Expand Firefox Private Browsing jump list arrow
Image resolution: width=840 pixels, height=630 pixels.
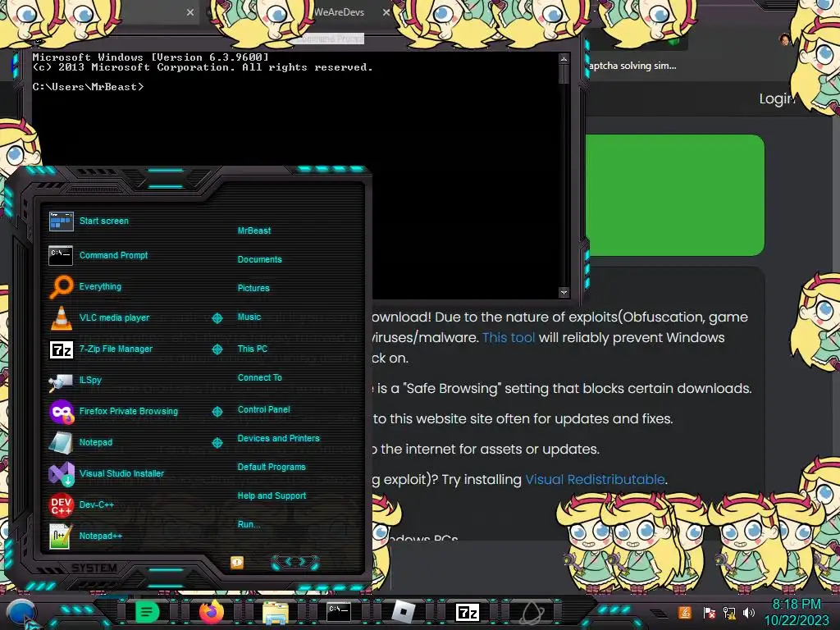(217, 412)
